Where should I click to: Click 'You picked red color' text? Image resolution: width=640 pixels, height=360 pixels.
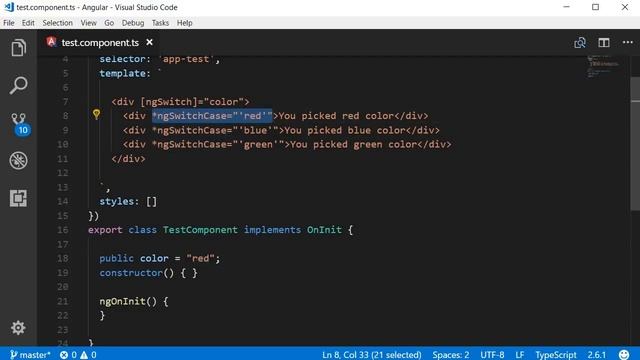[336, 116]
